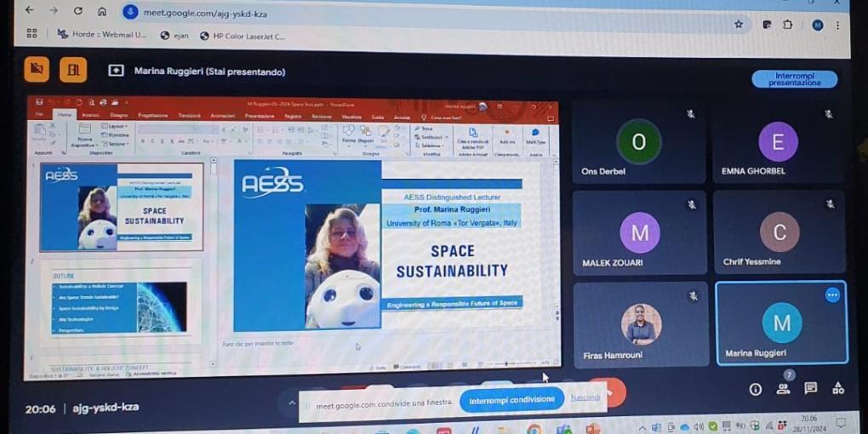This screenshot has width=868, height=434.
Task: Open the Seleziona dropdown
Action: click(429, 145)
